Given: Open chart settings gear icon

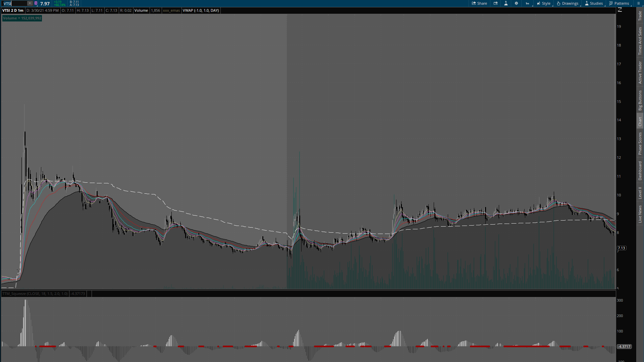Looking at the screenshot, I should click(x=516, y=3).
